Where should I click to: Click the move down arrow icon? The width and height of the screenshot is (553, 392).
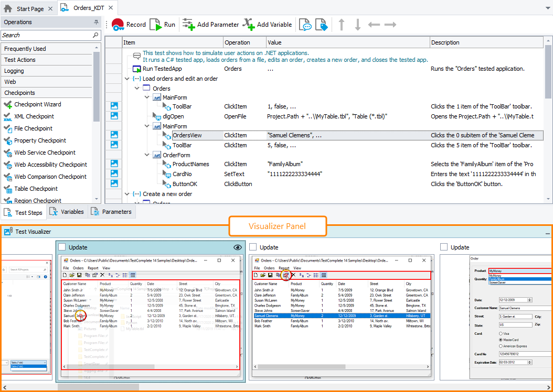(357, 25)
